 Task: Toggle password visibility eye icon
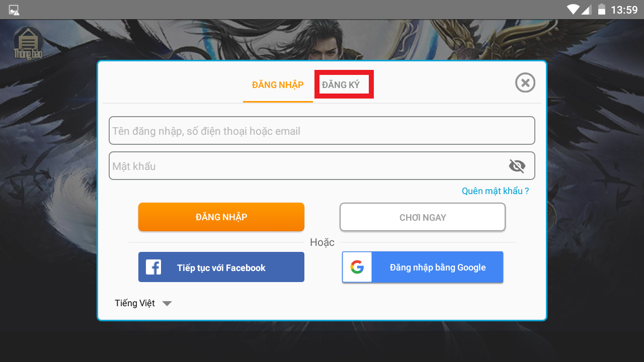(517, 166)
